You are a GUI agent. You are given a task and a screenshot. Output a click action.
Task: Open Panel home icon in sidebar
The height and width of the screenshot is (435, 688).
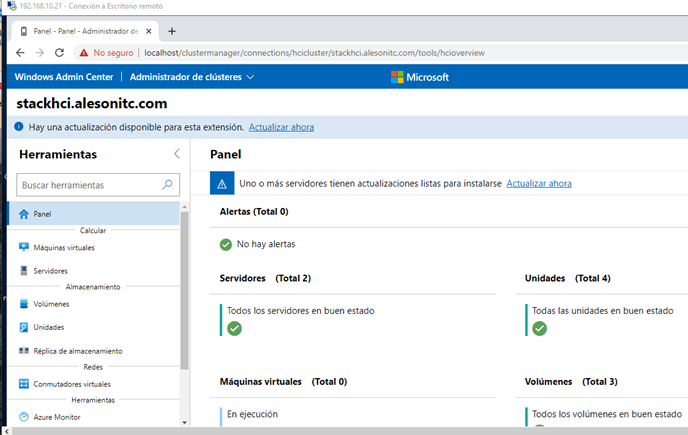pos(24,214)
